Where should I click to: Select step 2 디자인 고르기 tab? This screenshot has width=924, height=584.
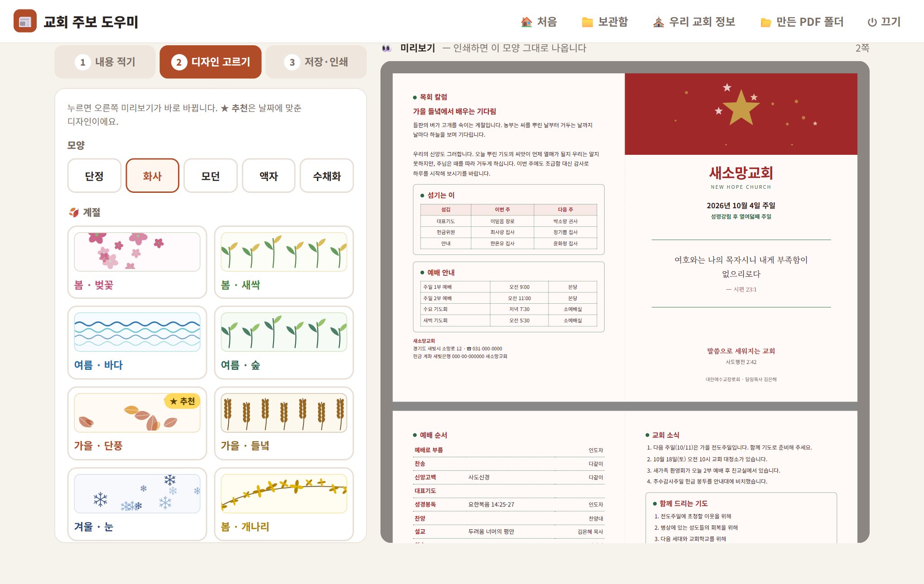point(211,62)
